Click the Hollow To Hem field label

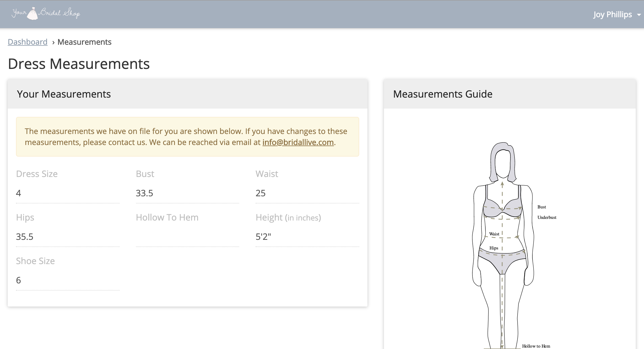(167, 218)
